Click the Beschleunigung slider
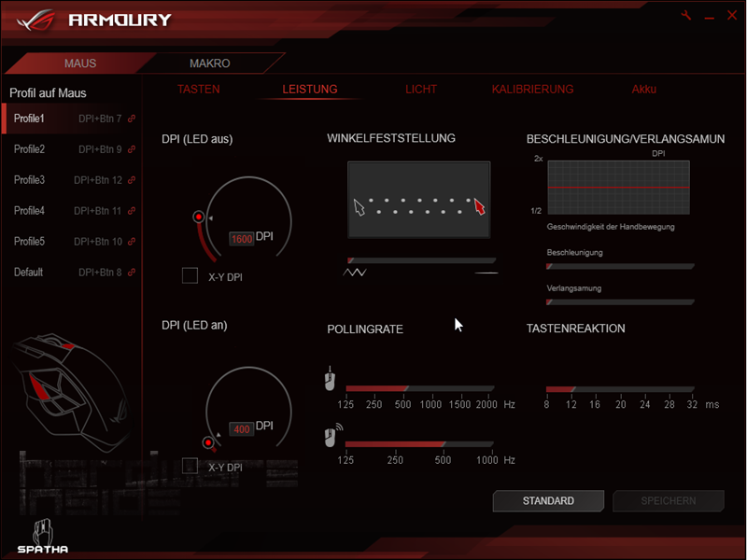Screen dimensions: 747x560 (x=621, y=266)
